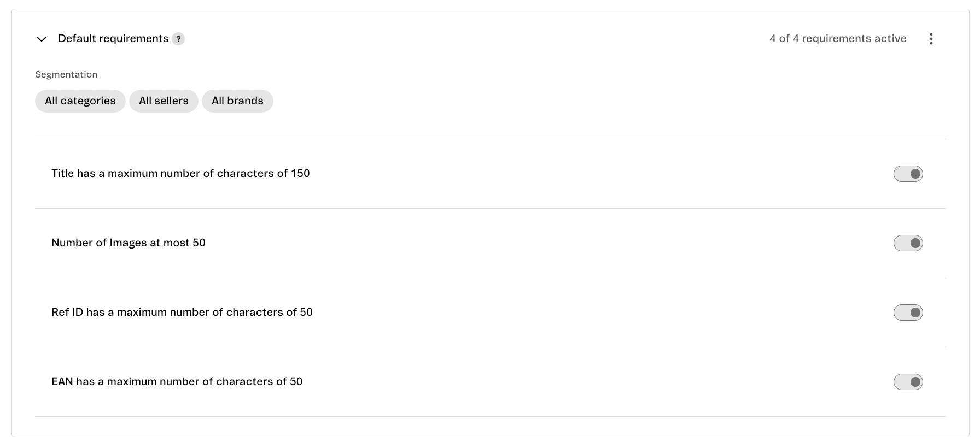
Task: Click the 4 of 4 requirements active text
Action: [837, 39]
